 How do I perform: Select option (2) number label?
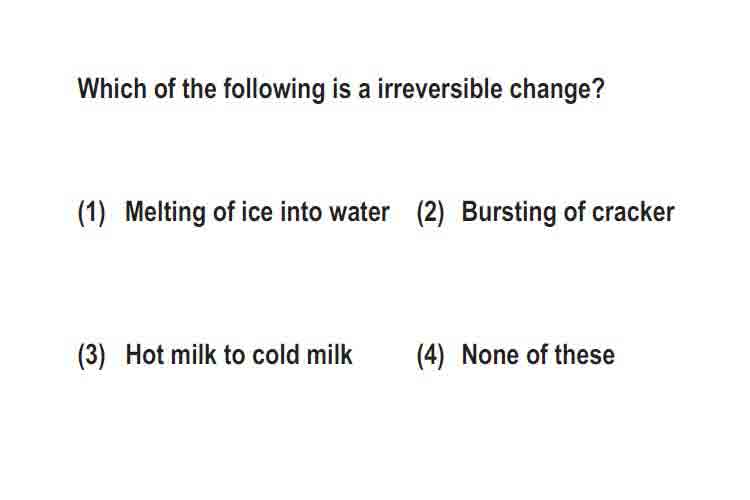coord(430,212)
